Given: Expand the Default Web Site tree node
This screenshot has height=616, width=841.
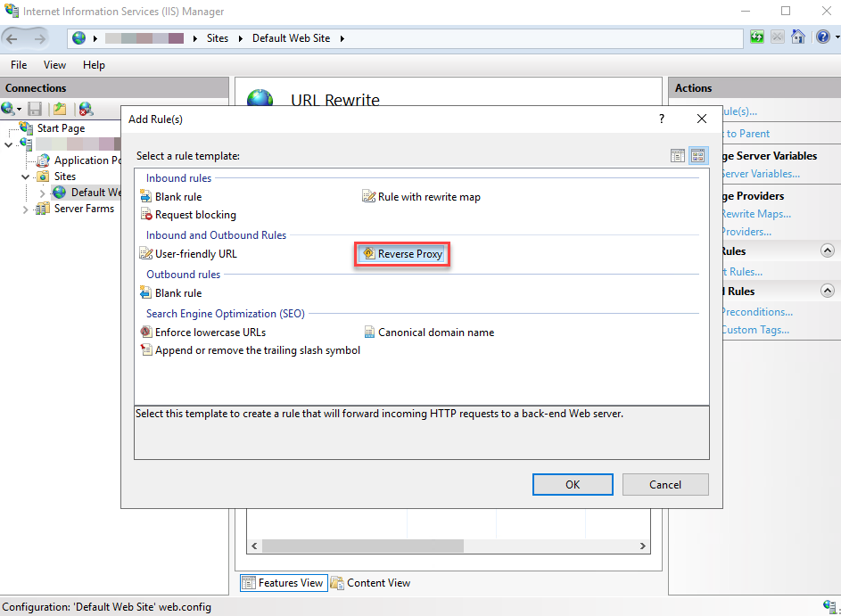Looking at the screenshot, I should tap(41, 192).
